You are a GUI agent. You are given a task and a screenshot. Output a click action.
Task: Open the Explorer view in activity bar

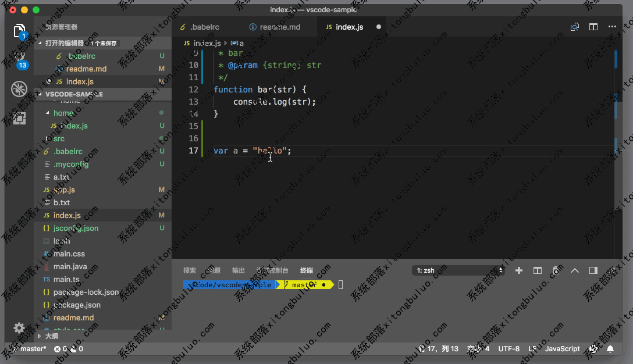[x=19, y=31]
